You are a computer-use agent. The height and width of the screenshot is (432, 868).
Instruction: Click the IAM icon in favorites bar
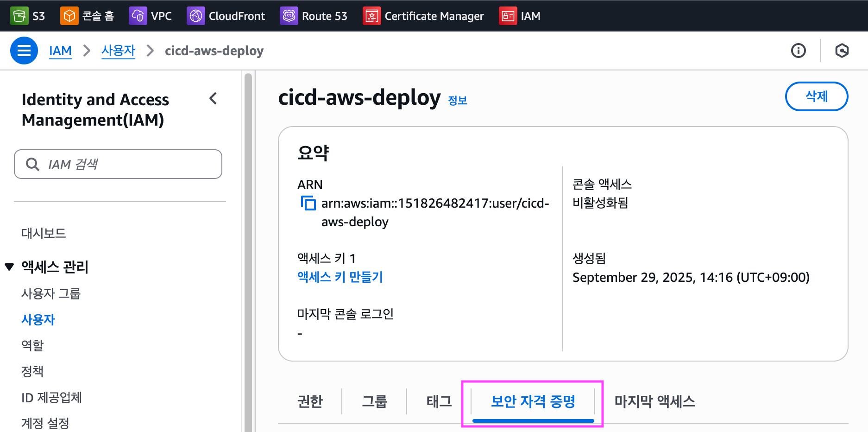point(508,16)
